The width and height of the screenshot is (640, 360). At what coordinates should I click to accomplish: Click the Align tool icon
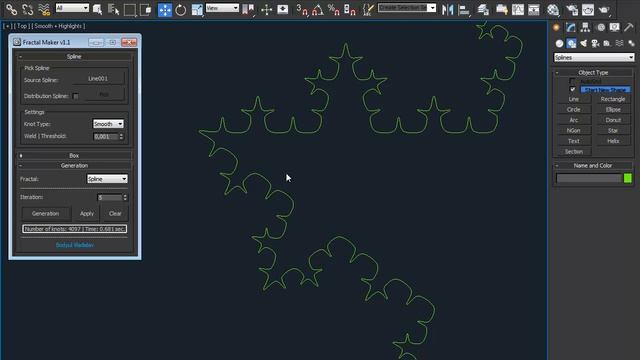[464, 9]
